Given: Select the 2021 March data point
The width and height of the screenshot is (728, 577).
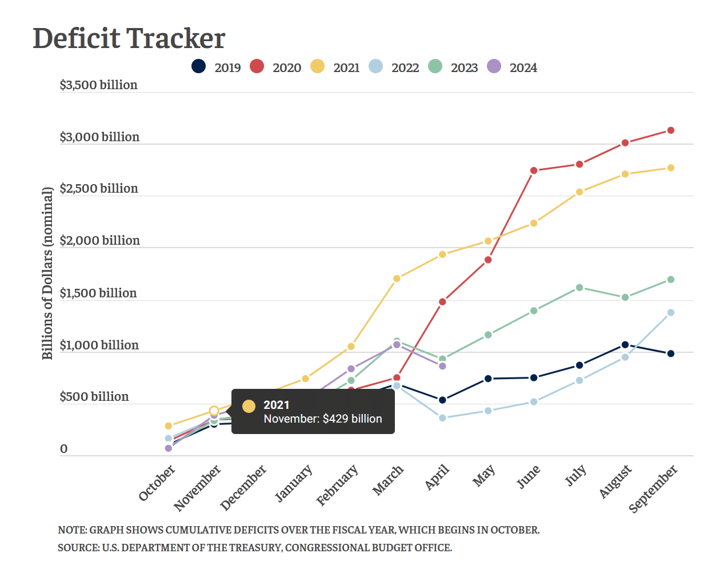Looking at the screenshot, I should (x=397, y=278).
